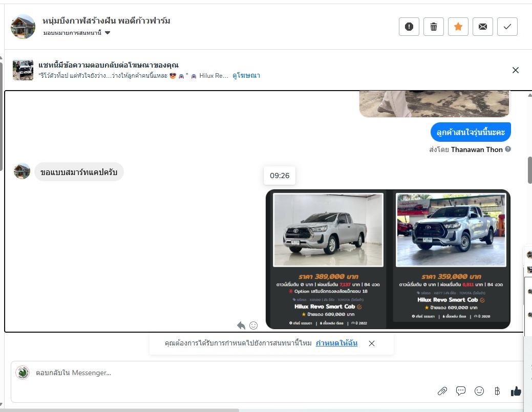The image size is (532, 412).
Task: Click the 'กำหนดให้ฉัน' assign to me link
Action: coord(336,343)
